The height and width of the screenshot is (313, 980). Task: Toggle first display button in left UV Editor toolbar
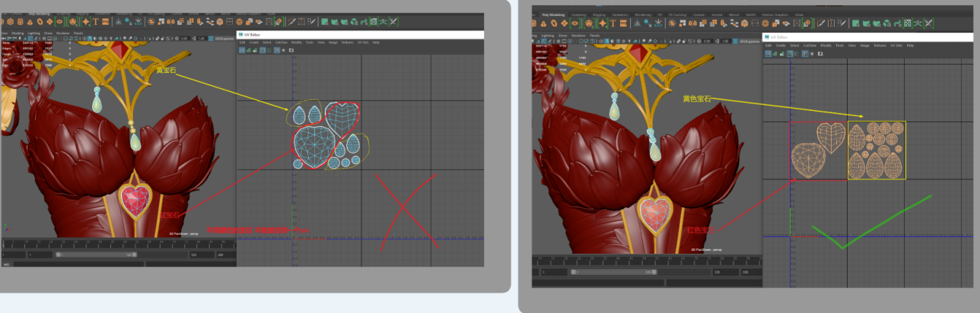pyautogui.click(x=243, y=50)
